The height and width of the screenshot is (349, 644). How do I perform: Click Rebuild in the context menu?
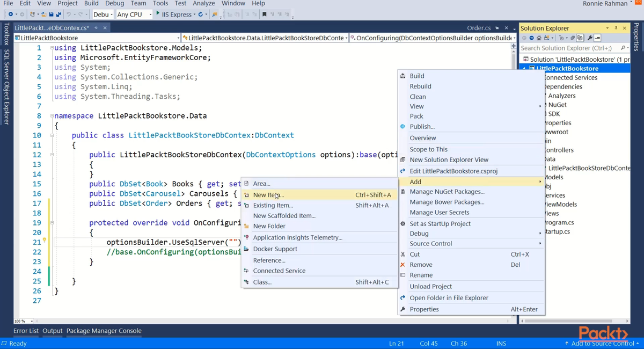click(471, 86)
